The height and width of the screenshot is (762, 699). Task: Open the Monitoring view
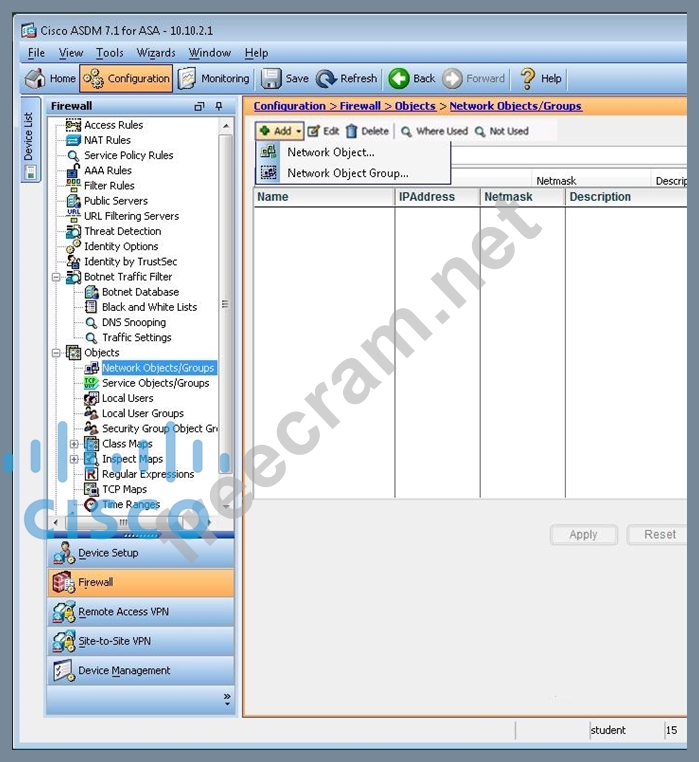pyautogui.click(x=188, y=79)
